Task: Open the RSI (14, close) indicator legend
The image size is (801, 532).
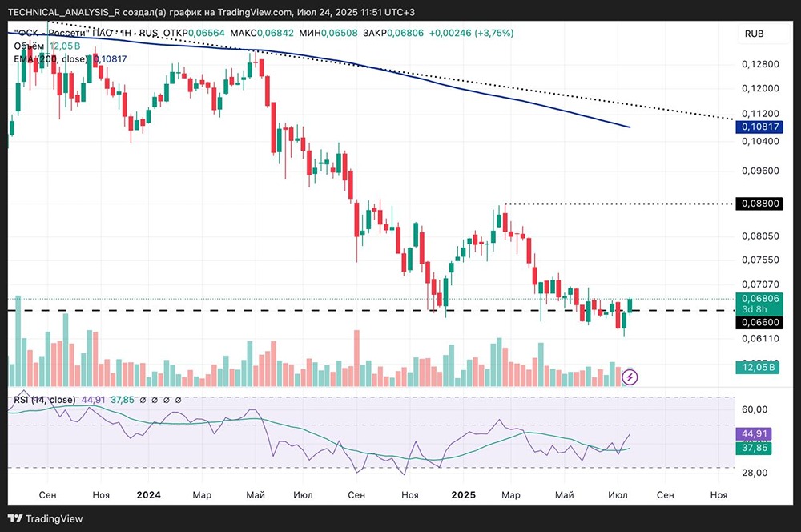Action: point(44,400)
